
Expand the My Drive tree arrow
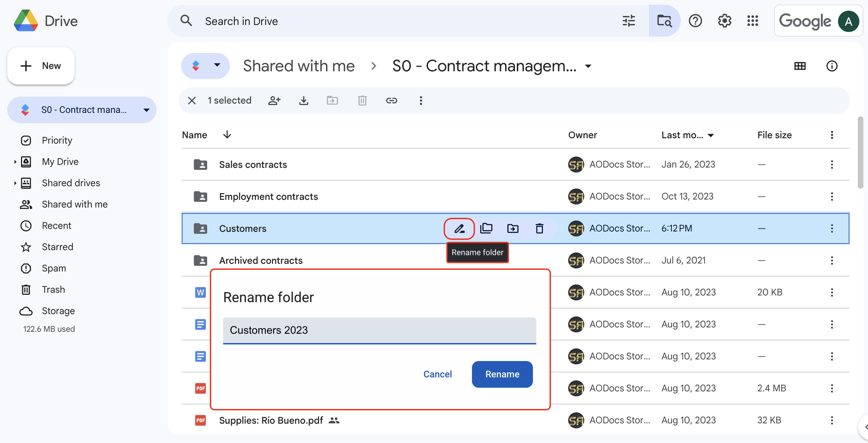[x=15, y=162]
